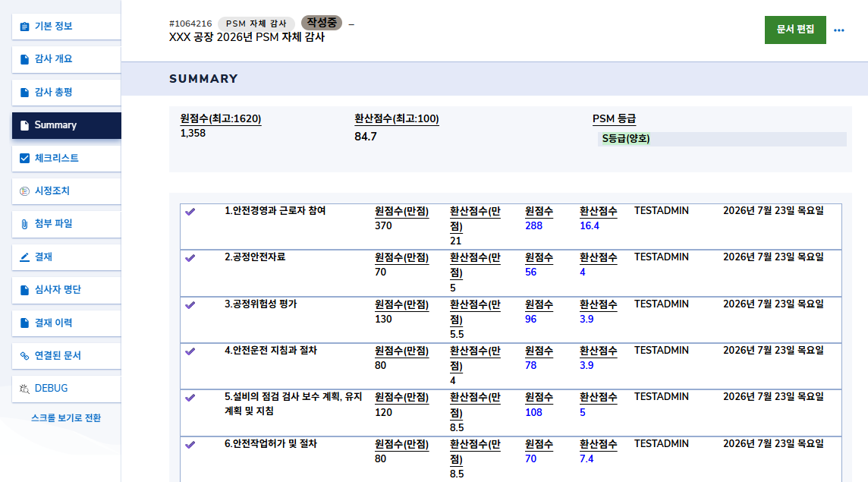Click checkmark of 3.공정위험성 평가 row

190,304
